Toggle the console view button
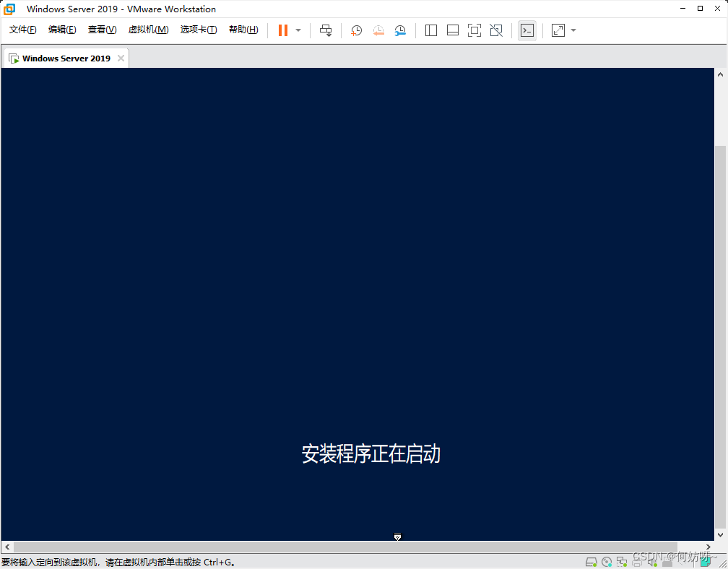 pos(527,30)
